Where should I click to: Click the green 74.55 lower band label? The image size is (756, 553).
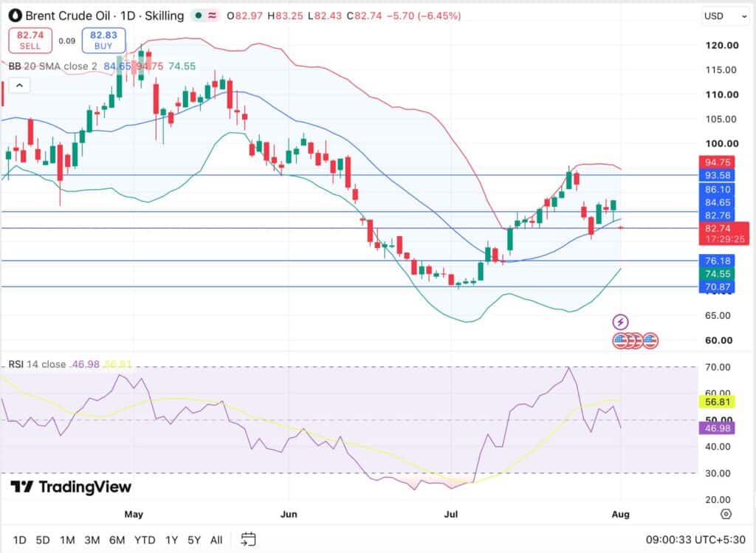(717, 274)
